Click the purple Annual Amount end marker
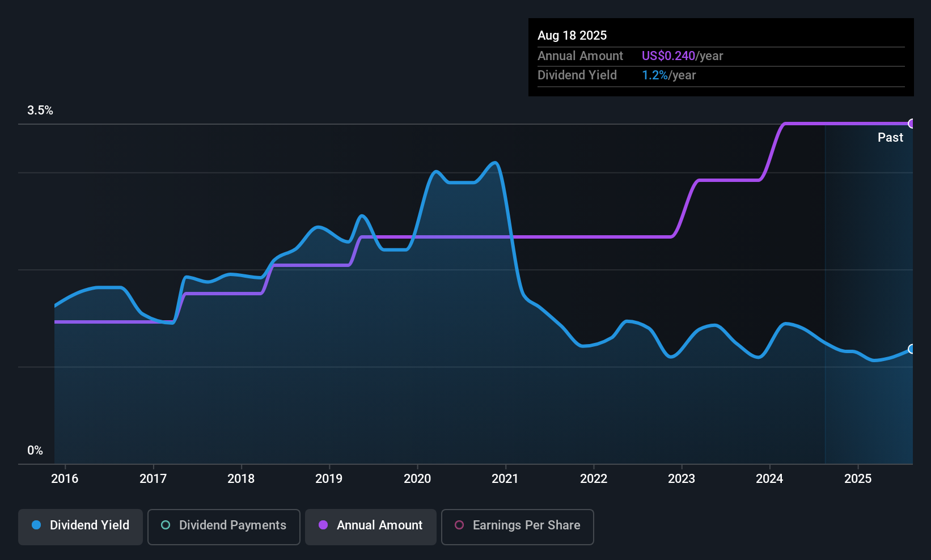The width and height of the screenshot is (931, 560). 912,124
